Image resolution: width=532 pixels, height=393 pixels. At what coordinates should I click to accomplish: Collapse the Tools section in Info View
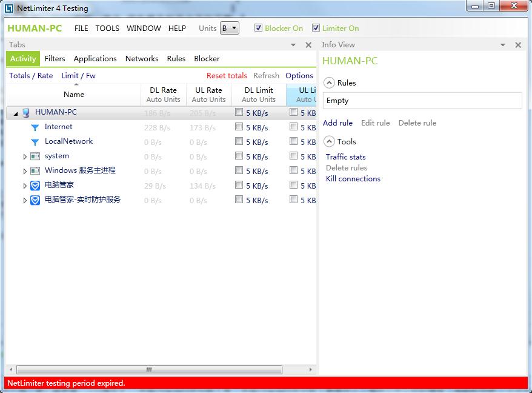(x=329, y=142)
